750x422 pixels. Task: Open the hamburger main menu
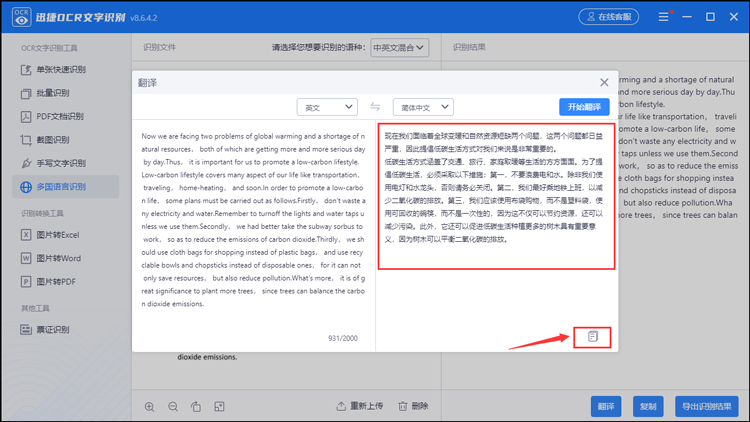click(663, 17)
